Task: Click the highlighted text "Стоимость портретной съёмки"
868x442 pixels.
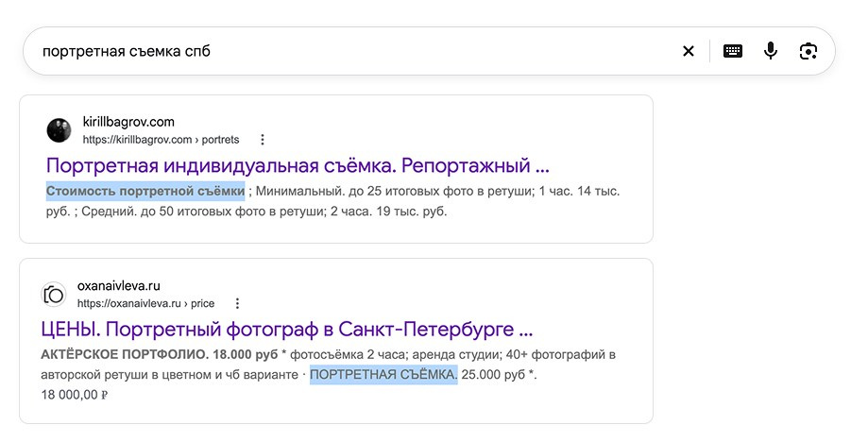Action: pos(145,191)
